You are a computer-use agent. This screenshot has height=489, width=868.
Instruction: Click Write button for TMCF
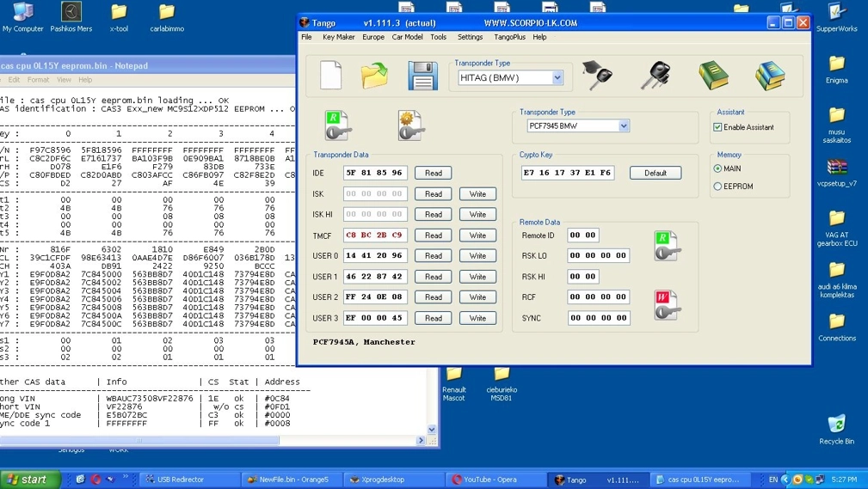tap(477, 235)
